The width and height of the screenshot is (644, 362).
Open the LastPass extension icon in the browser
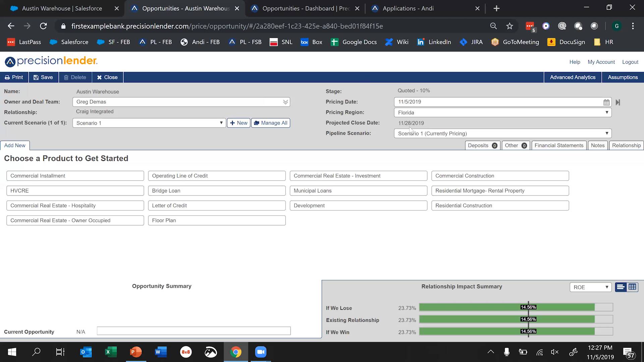click(529, 26)
